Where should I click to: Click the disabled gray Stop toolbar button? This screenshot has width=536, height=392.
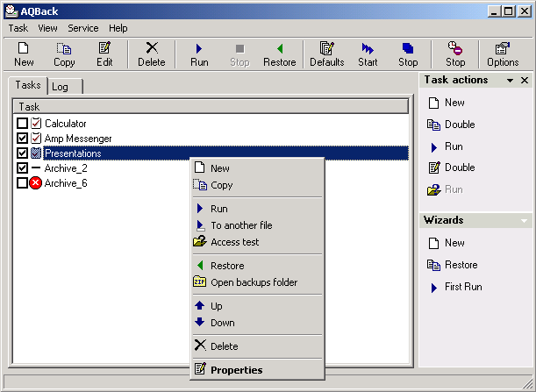pos(239,54)
